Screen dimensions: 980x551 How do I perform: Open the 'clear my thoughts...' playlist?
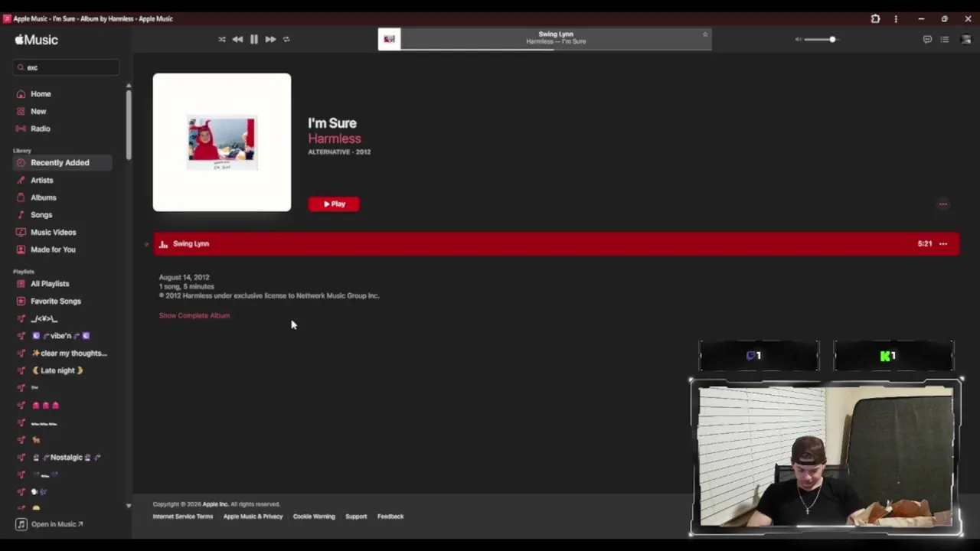point(69,354)
